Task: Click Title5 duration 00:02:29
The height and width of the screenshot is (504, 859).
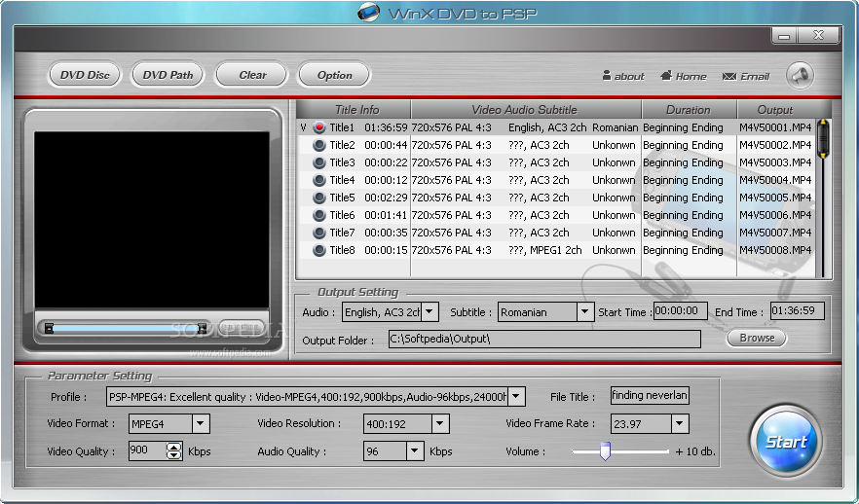Action: pyautogui.click(x=386, y=198)
